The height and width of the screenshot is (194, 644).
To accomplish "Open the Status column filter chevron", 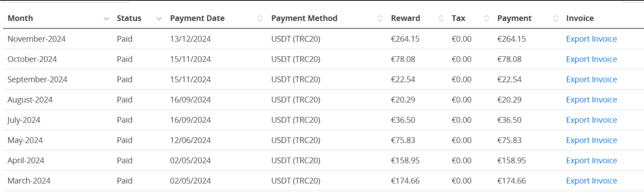I will (159, 19).
